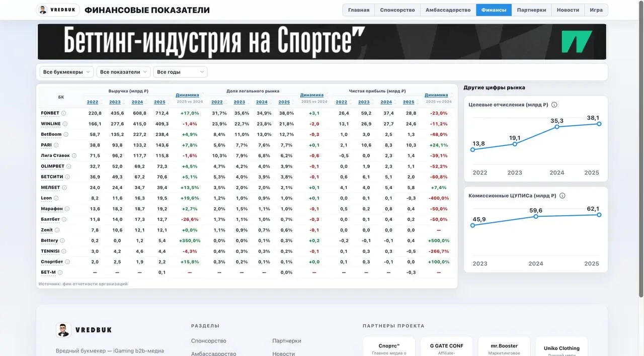Screen dimensions: 644x356
Task: Sort by Выручка Динамика column
Action: pos(189,95)
